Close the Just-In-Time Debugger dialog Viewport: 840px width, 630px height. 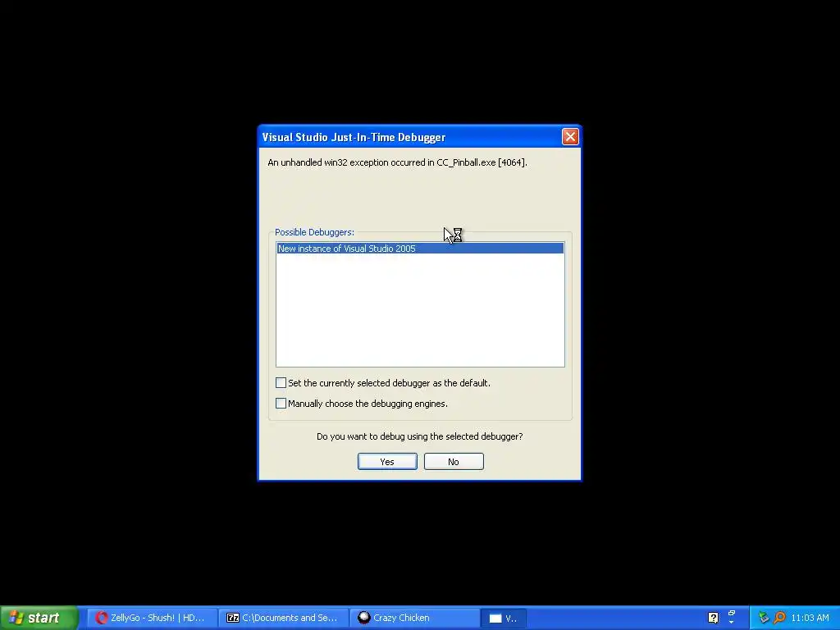[x=570, y=137]
